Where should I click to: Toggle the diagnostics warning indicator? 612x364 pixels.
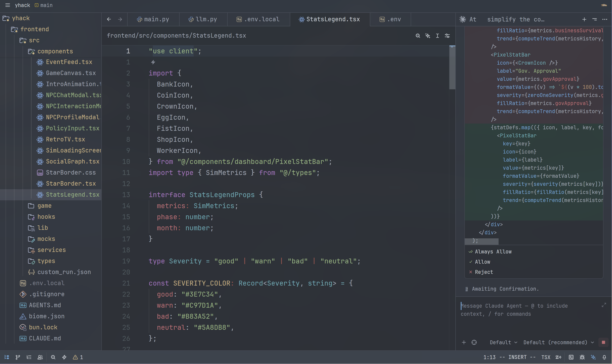click(x=78, y=357)
